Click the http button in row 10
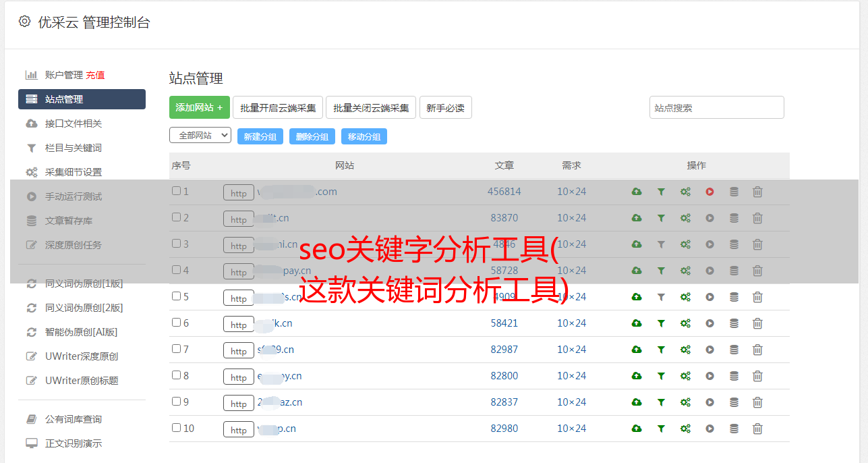This screenshot has width=868, height=463. 239,430
